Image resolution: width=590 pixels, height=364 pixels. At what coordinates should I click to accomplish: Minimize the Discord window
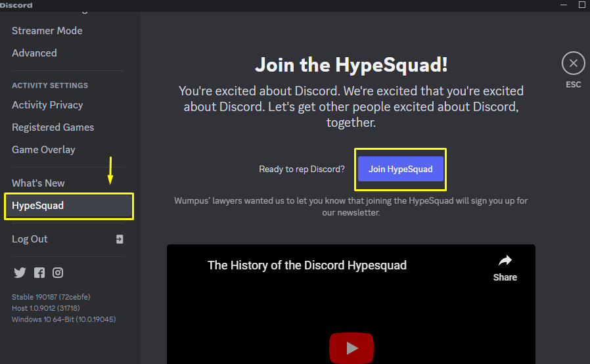tap(564, 5)
